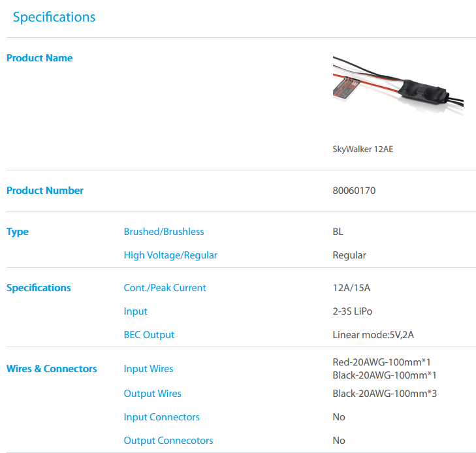Click the Type section label
The height and width of the screenshot is (453, 476).
point(18,232)
